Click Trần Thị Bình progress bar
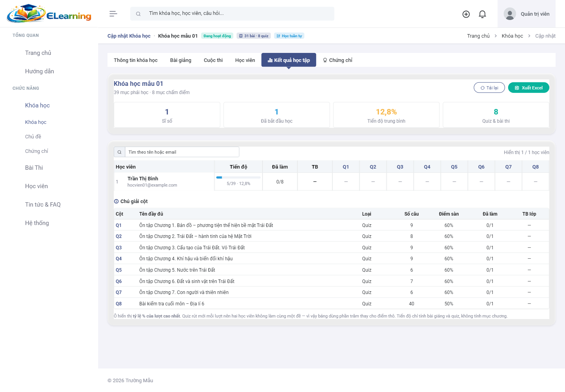This screenshot has width=565, height=392. click(239, 178)
